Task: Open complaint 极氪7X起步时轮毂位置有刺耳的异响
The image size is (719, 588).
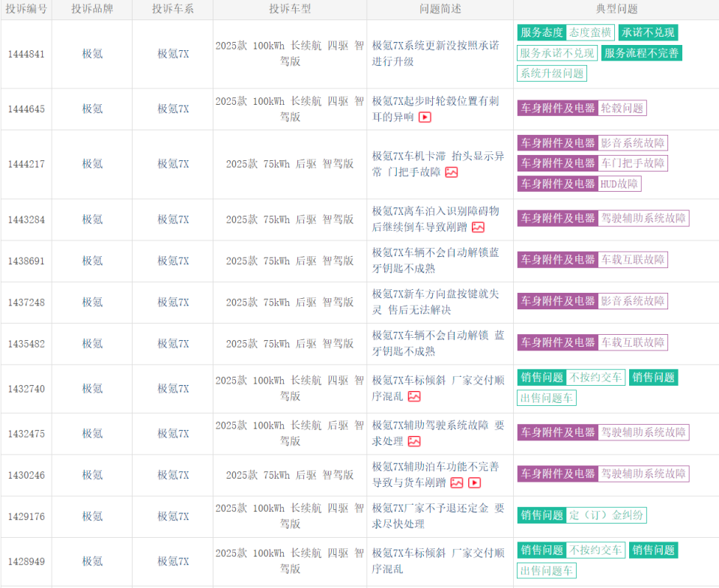Action: [x=435, y=109]
